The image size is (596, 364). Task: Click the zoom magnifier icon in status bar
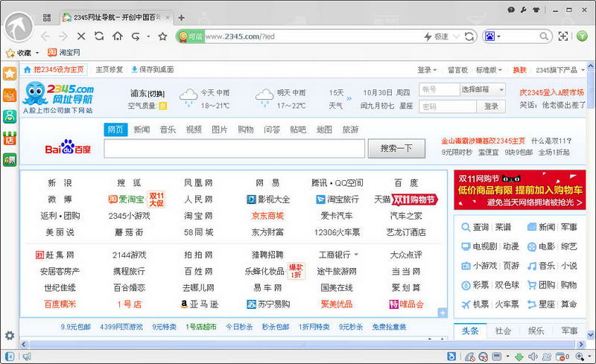point(580,357)
